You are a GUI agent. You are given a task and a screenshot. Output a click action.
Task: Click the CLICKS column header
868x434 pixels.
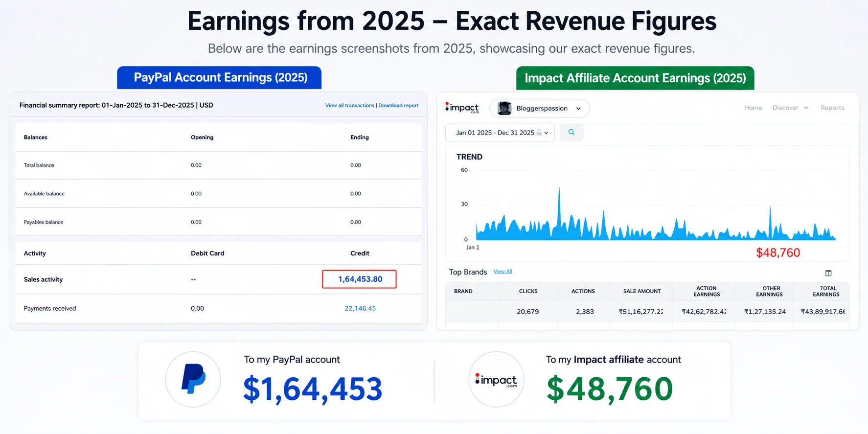point(528,291)
